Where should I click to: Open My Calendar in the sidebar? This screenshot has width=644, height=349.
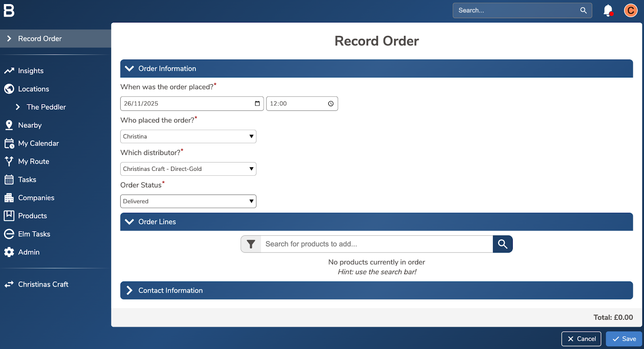click(x=38, y=144)
